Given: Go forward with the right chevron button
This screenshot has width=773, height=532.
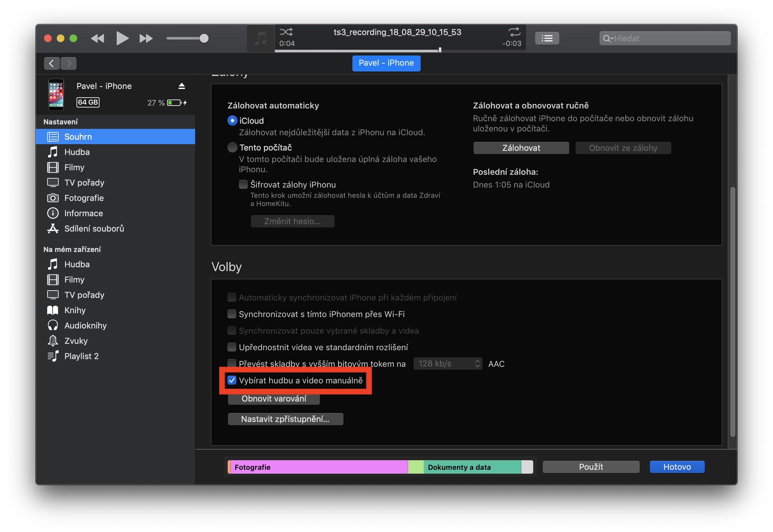Looking at the screenshot, I should (x=69, y=63).
